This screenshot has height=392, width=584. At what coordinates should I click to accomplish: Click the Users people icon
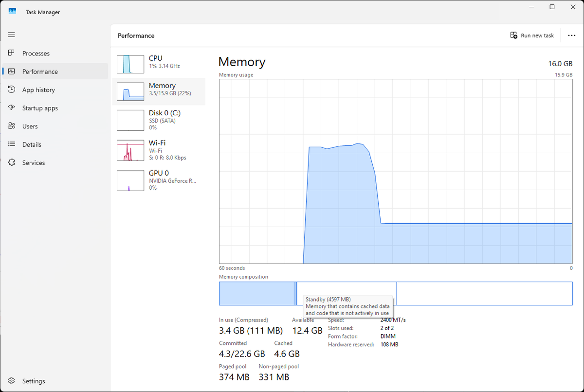tap(12, 126)
